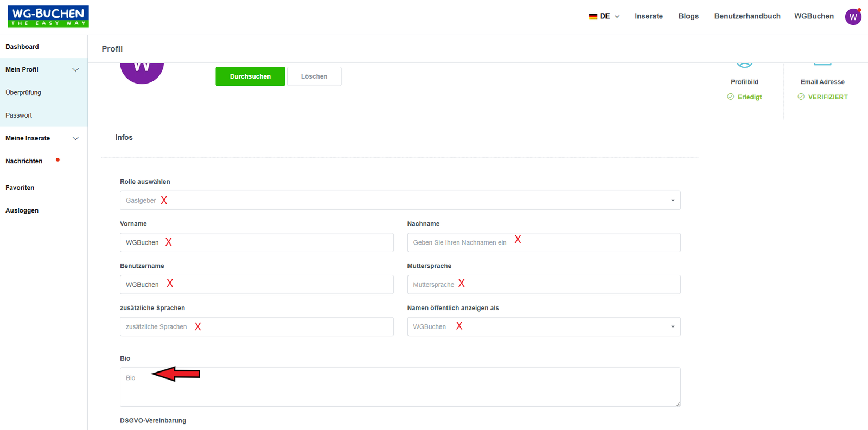Open Nachrichten in the sidebar
The height and width of the screenshot is (430, 868).
point(24,161)
